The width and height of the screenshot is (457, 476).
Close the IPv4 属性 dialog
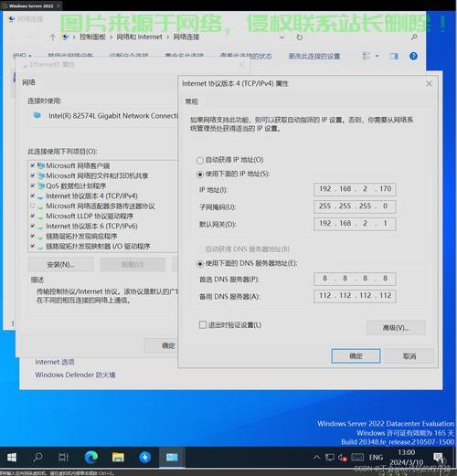pyautogui.click(x=429, y=83)
